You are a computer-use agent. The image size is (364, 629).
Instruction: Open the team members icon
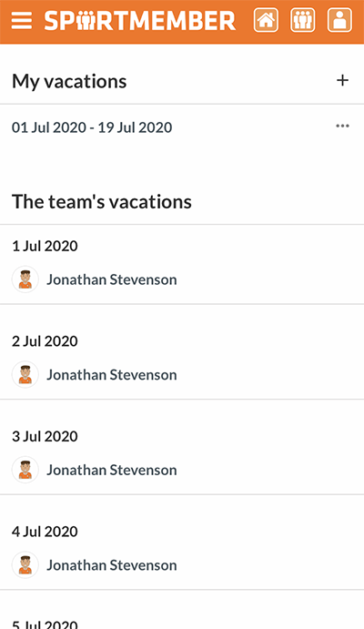coord(303,20)
